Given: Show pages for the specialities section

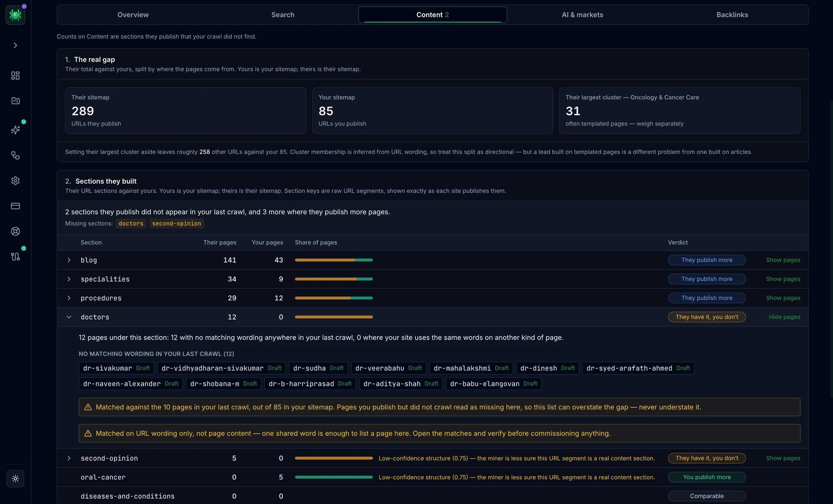Looking at the screenshot, I should tap(783, 279).
